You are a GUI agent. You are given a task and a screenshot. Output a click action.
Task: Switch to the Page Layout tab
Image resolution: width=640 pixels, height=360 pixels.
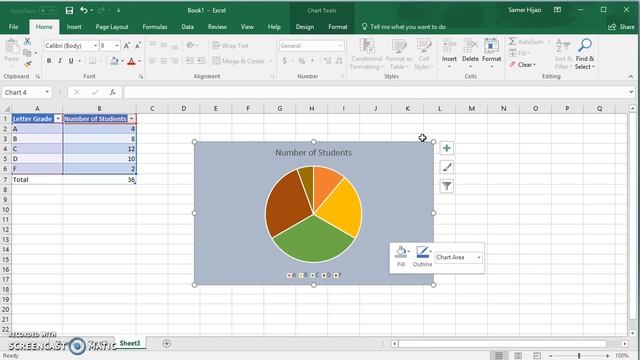[x=112, y=27]
